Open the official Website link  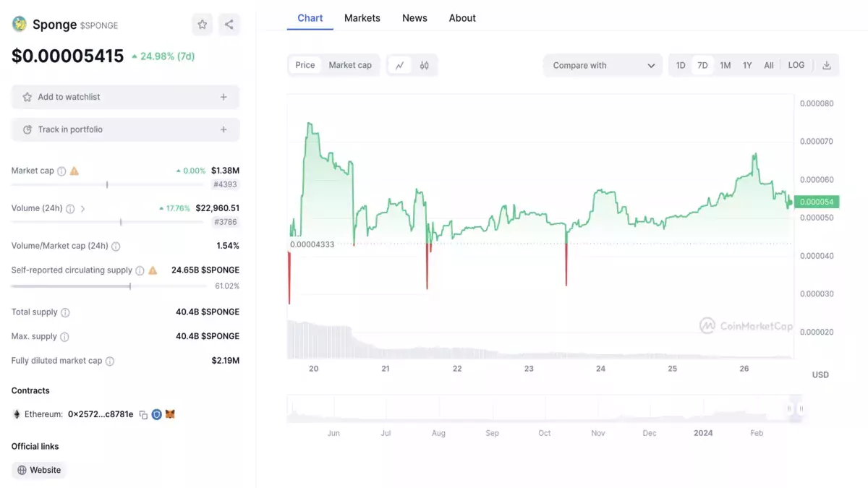point(39,470)
